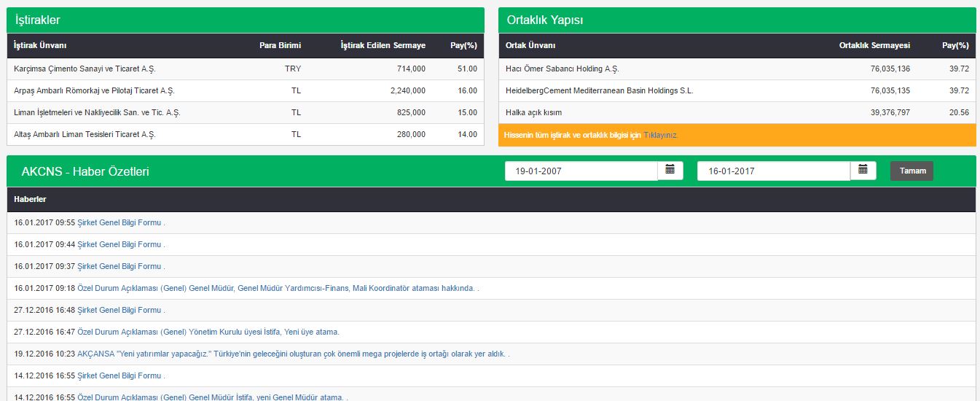
Task: Follow the Tıklayınız link
Action: (661, 135)
